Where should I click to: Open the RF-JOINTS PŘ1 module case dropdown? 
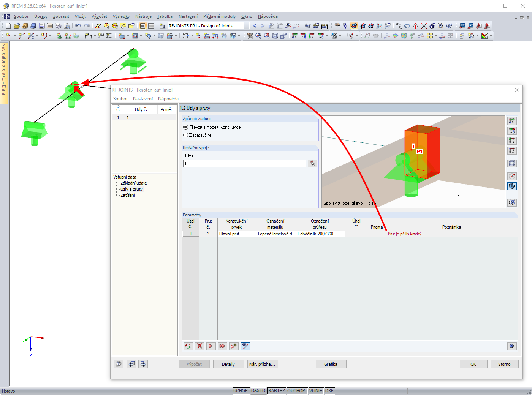[247, 26]
